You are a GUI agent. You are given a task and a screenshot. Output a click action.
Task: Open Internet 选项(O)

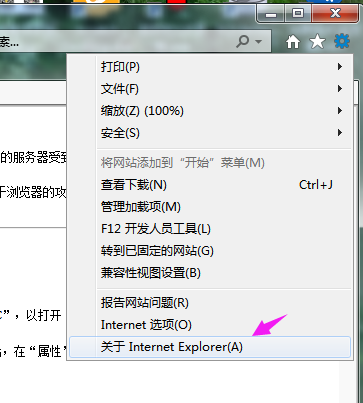pyautogui.click(x=210, y=325)
